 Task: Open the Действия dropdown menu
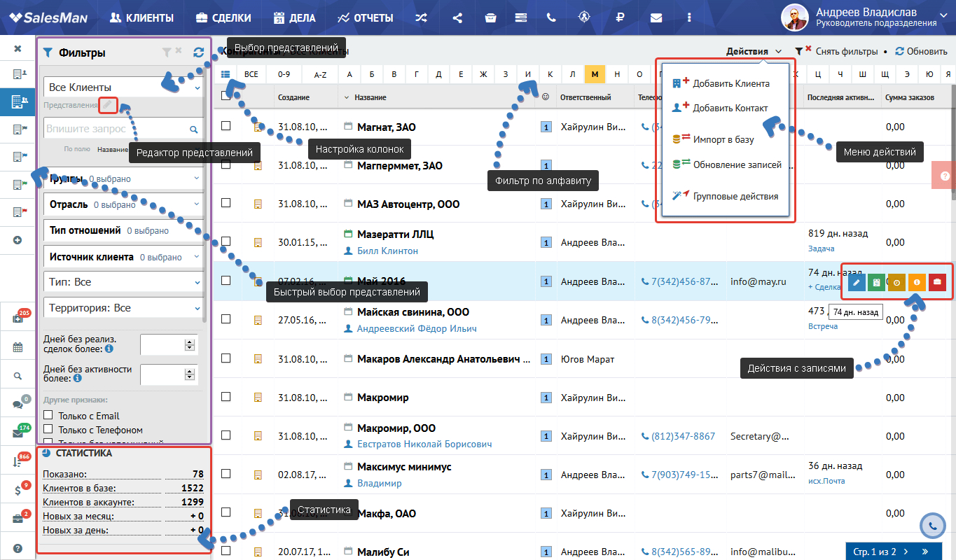coord(754,51)
